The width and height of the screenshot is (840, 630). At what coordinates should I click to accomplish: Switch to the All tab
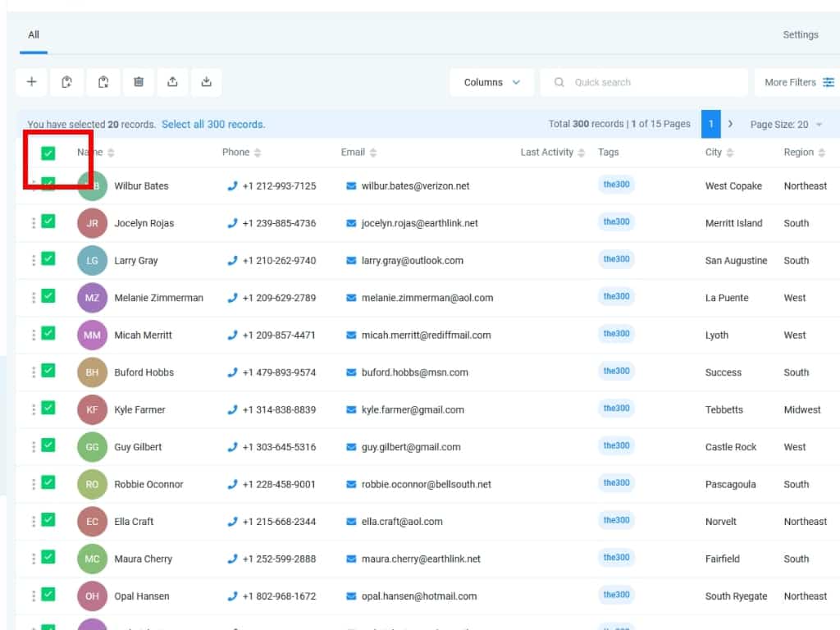click(34, 35)
